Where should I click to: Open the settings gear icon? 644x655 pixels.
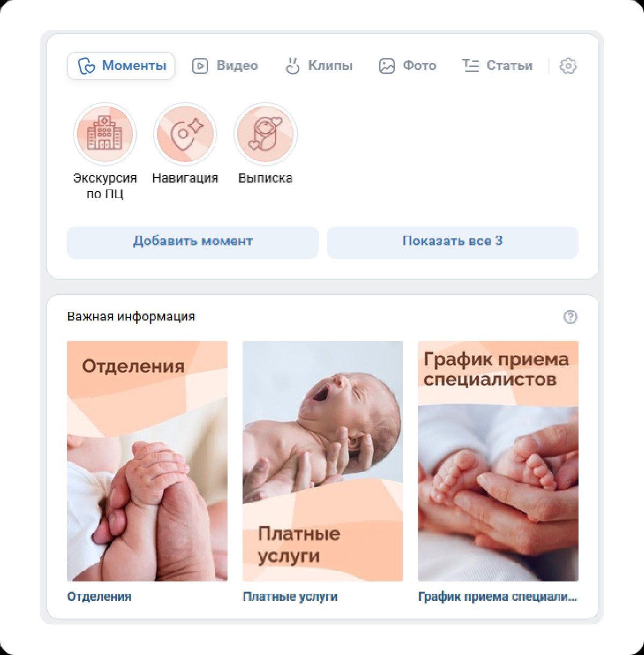pos(568,66)
